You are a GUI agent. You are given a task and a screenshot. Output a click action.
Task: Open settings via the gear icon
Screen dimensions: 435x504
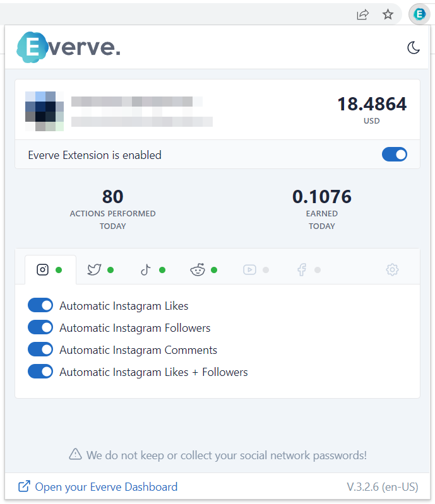coord(392,270)
